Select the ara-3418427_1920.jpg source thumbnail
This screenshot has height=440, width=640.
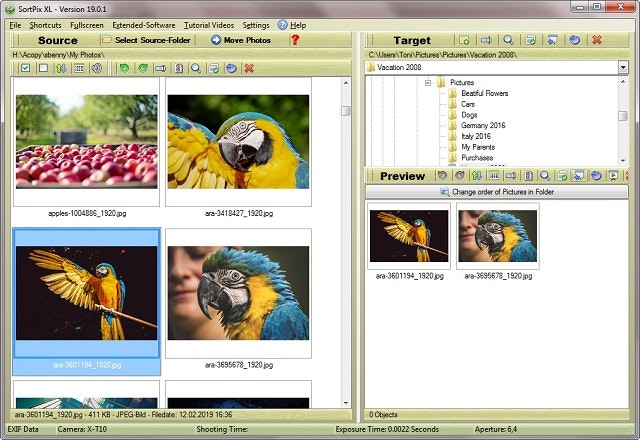(238, 142)
